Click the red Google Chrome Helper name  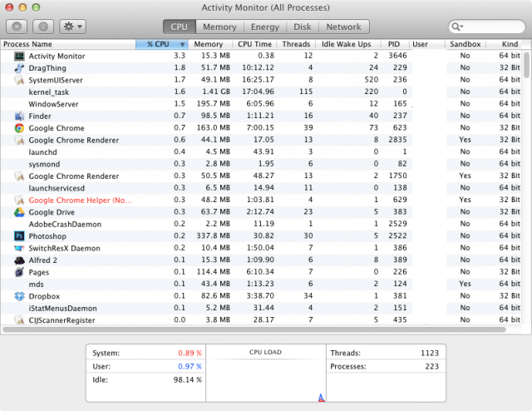80,200
